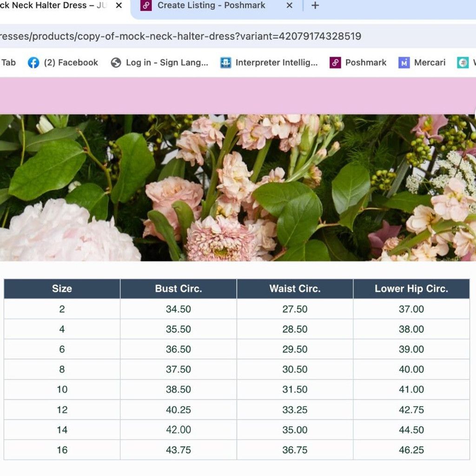476x476 pixels.
Task: Click the globe icon for Log in - Sign Lang...
Action: (116, 63)
